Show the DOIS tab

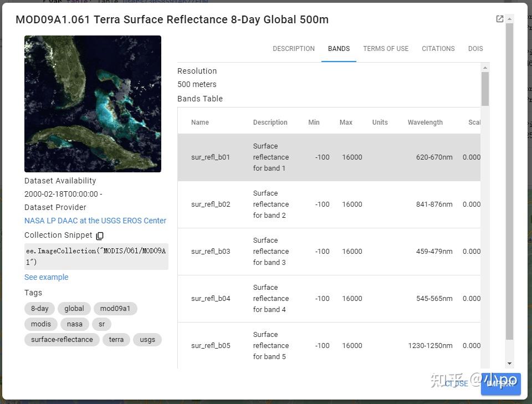pyautogui.click(x=475, y=49)
